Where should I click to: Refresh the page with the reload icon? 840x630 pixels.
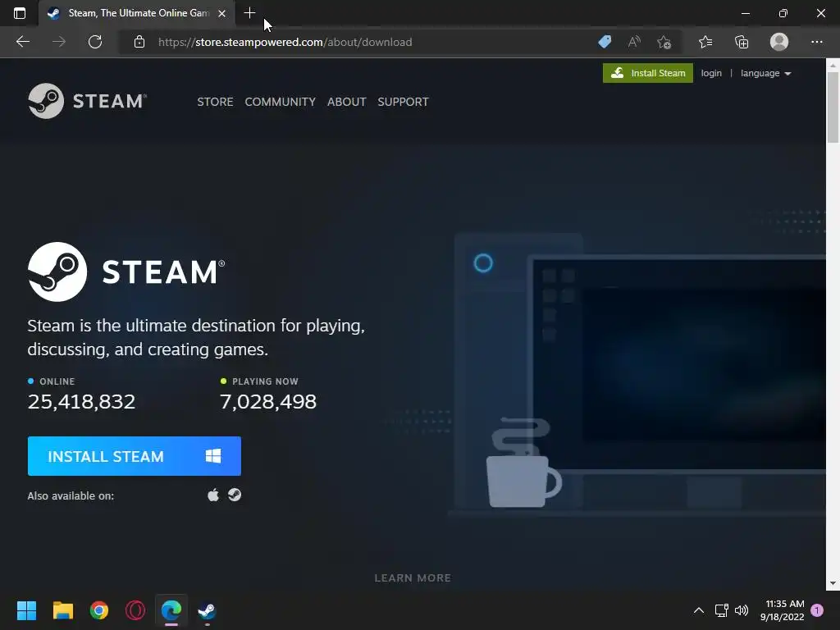tap(95, 42)
